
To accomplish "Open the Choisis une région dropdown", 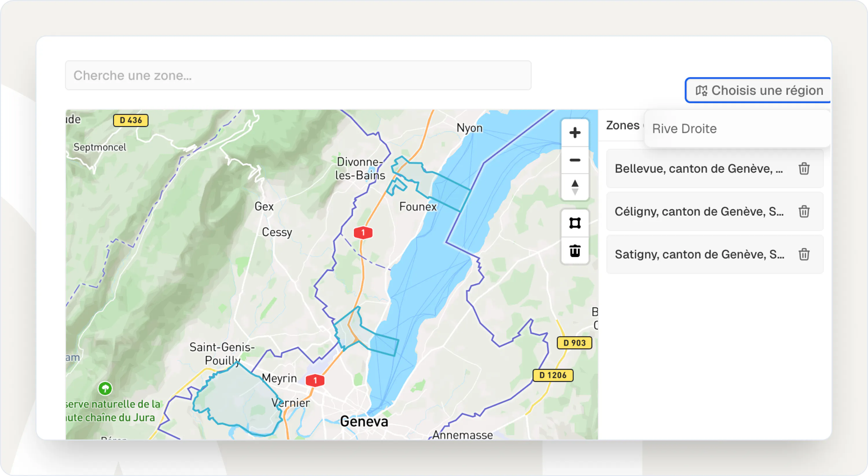I will pyautogui.click(x=758, y=90).
